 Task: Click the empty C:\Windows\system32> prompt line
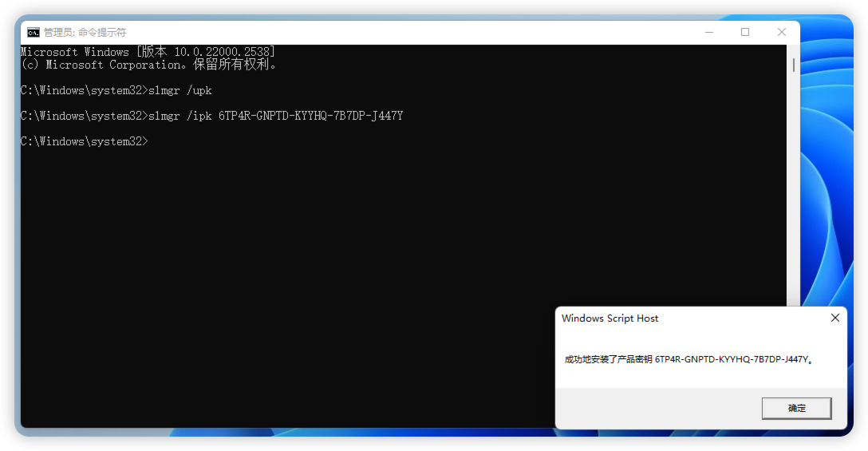click(85, 141)
